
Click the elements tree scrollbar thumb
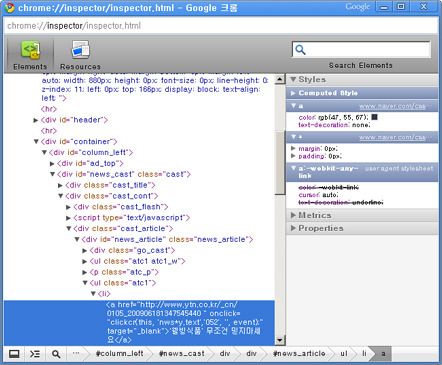(280, 162)
